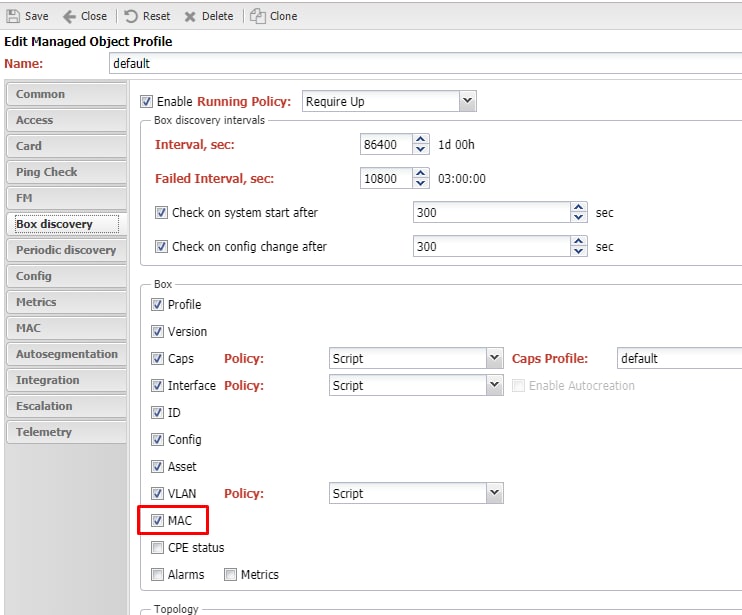Click the Reset button label
Image resolution: width=742 pixels, height=615 pixels.
tap(156, 16)
